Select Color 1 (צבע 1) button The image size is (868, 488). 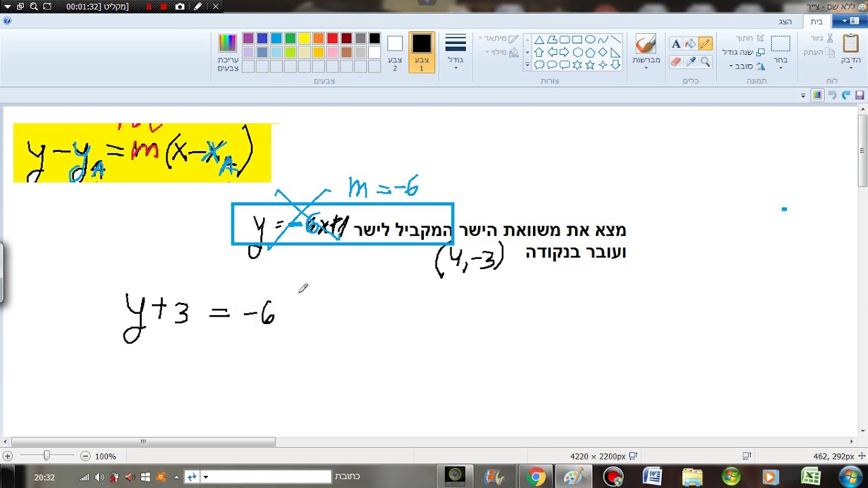421,52
